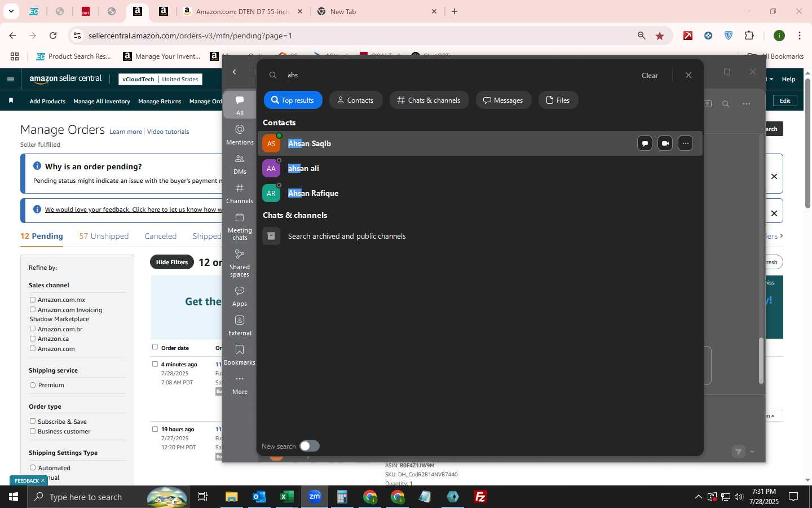Open Meeting chats in the sidebar

[240, 227]
